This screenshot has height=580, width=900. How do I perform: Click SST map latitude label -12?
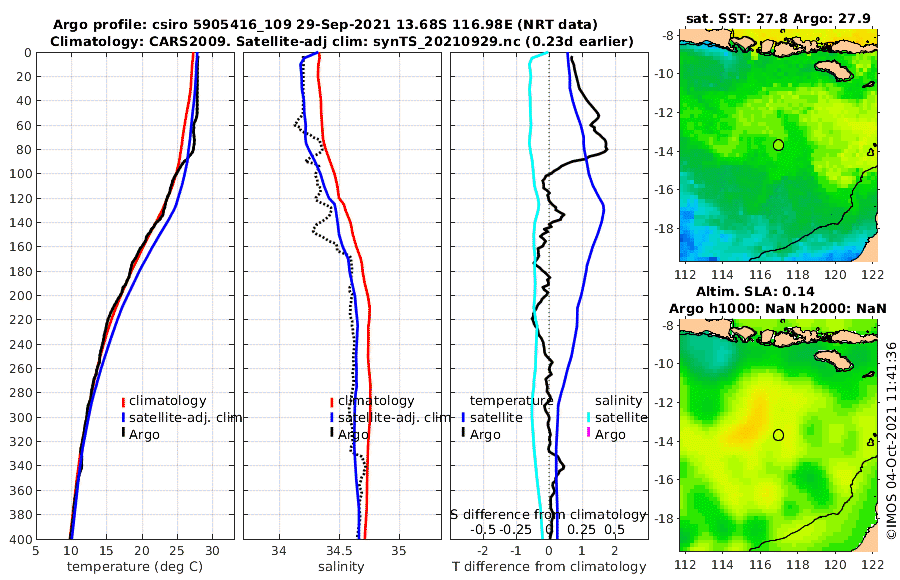(x=664, y=113)
